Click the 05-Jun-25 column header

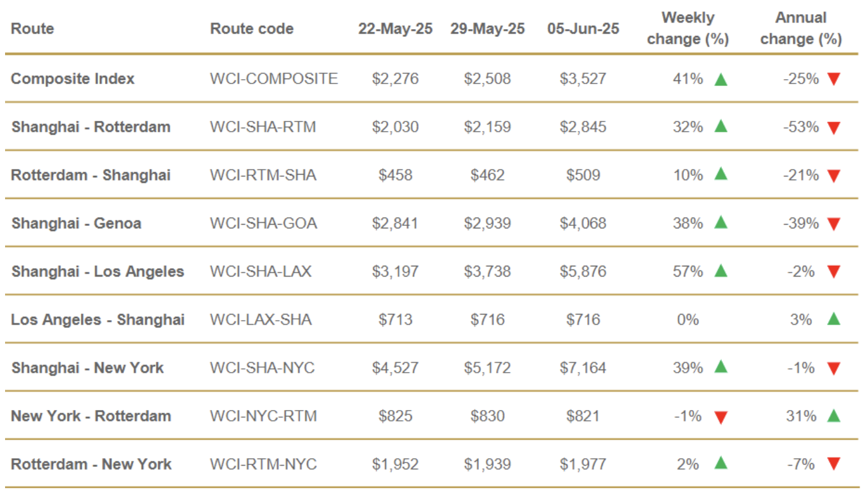(583, 28)
